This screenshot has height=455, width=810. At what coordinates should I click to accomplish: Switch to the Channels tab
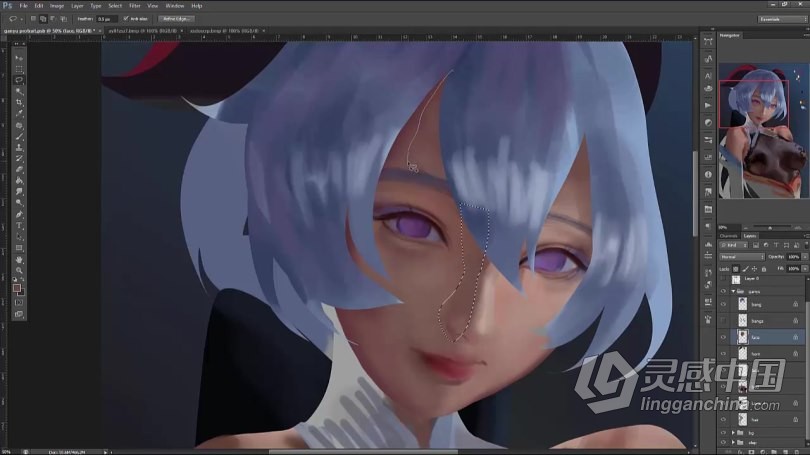coord(729,236)
